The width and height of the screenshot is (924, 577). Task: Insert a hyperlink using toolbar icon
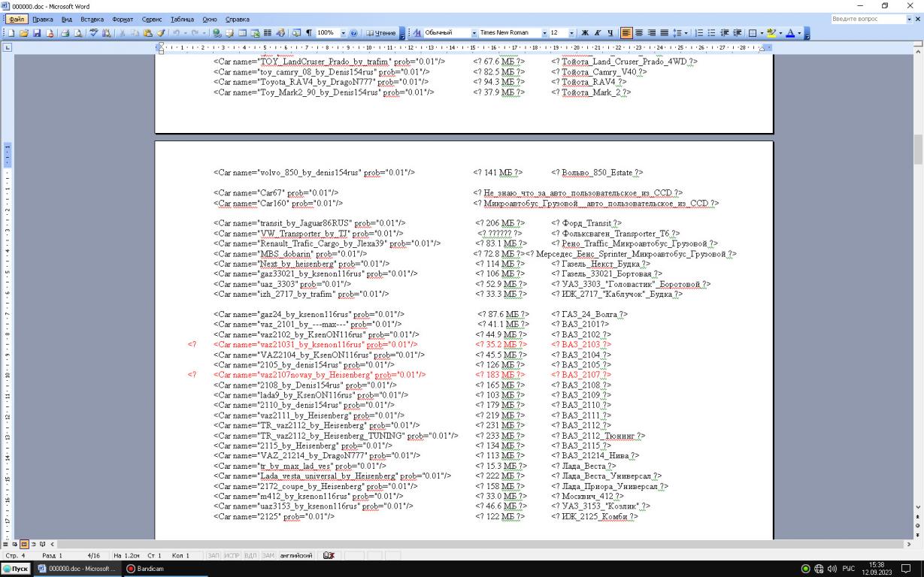pos(217,33)
